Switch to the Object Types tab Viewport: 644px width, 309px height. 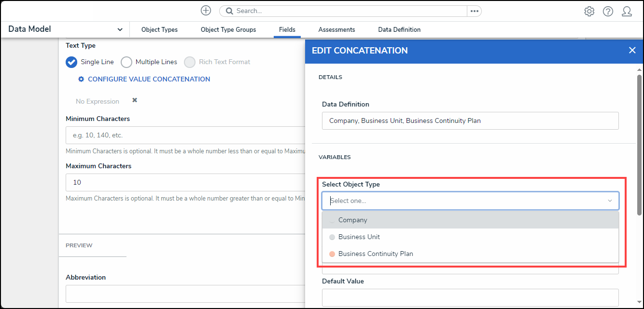(x=159, y=30)
